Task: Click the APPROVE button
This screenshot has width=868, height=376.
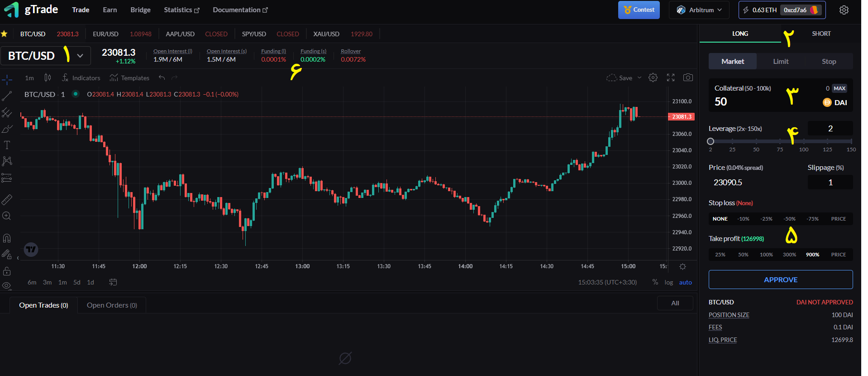Action: [x=780, y=280]
